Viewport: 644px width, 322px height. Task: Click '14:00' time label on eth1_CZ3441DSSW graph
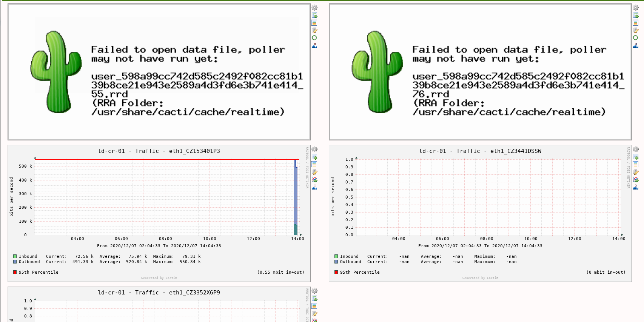pyautogui.click(x=619, y=239)
